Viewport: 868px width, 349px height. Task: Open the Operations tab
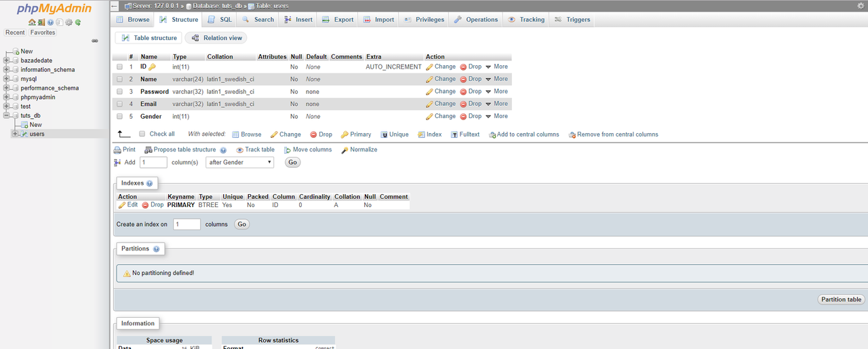click(476, 20)
